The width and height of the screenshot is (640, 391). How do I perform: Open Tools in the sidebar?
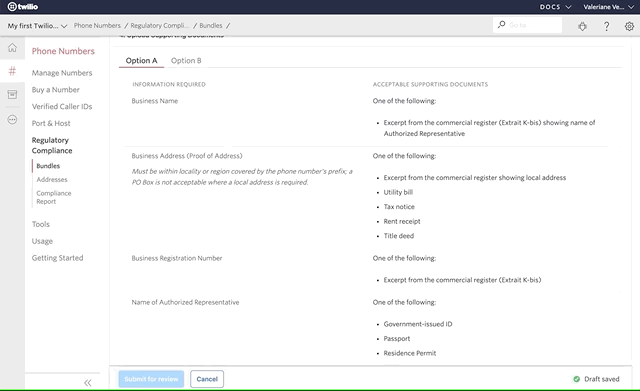pos(41,224)
